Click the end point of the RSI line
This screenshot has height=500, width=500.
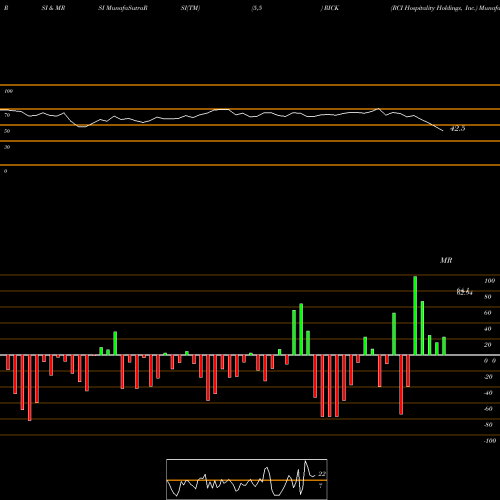[x=443, y=131]
